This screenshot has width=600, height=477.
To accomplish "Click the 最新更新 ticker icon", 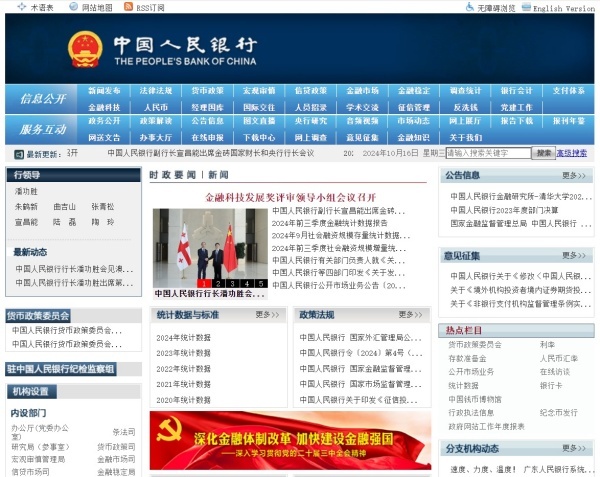I will pyautogui.click(x=19, y=155).
